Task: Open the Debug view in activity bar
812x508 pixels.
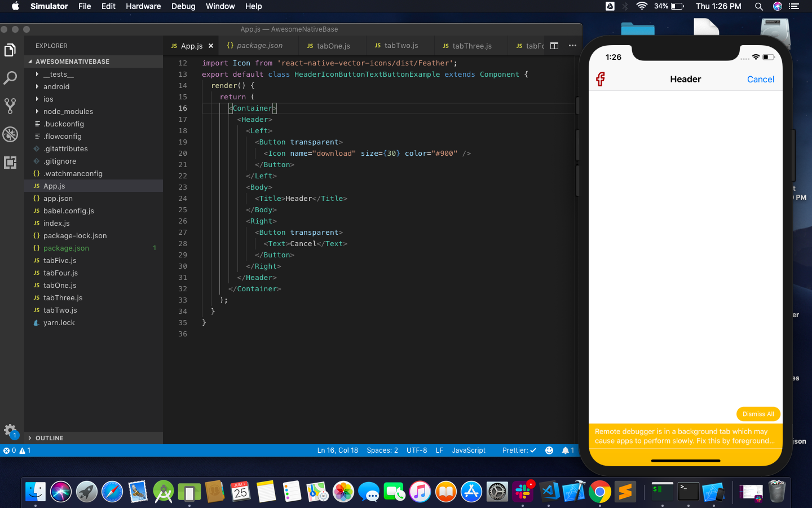Action: point(10,134)
